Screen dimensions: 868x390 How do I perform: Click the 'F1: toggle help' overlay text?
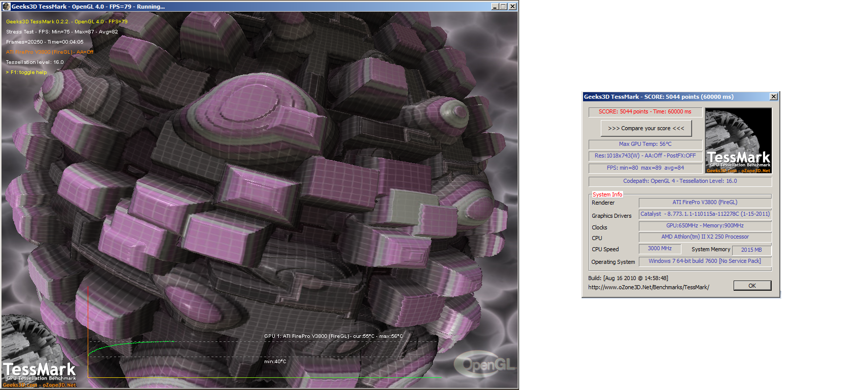click(x=26, y=72)
